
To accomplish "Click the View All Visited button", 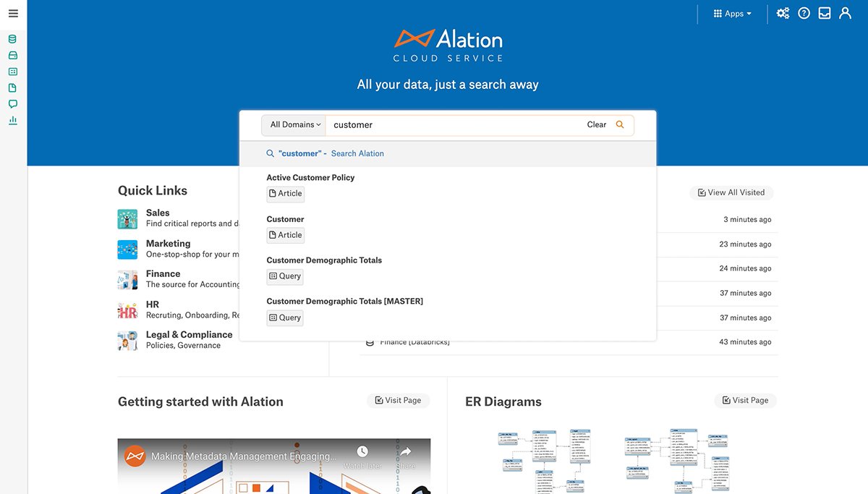I will point(731,192).
